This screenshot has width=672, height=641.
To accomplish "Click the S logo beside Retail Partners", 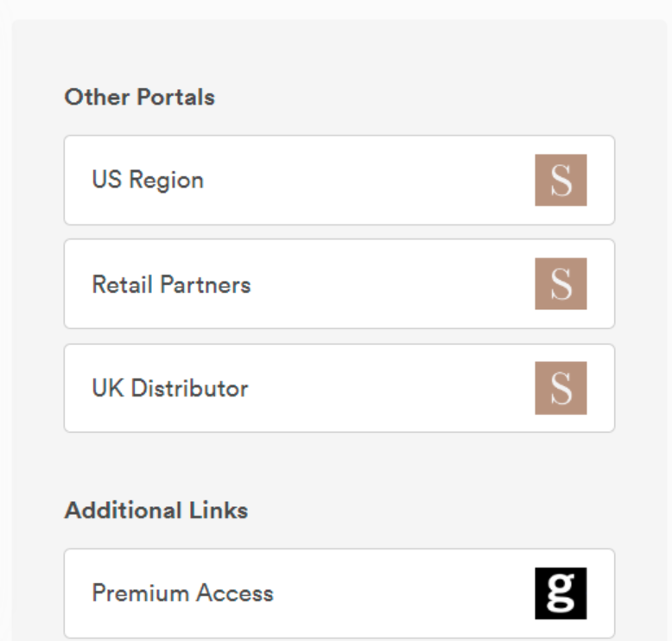I will coord(561,284).
